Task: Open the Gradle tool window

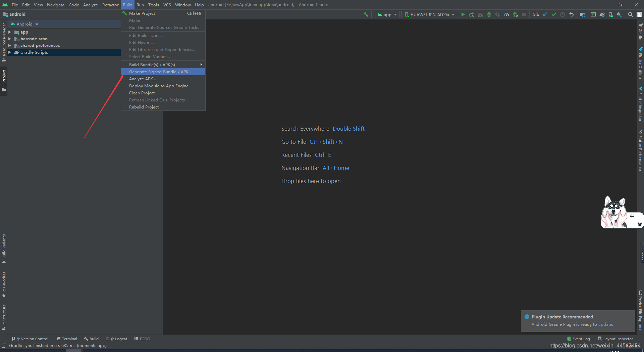Action: [640, 32]
